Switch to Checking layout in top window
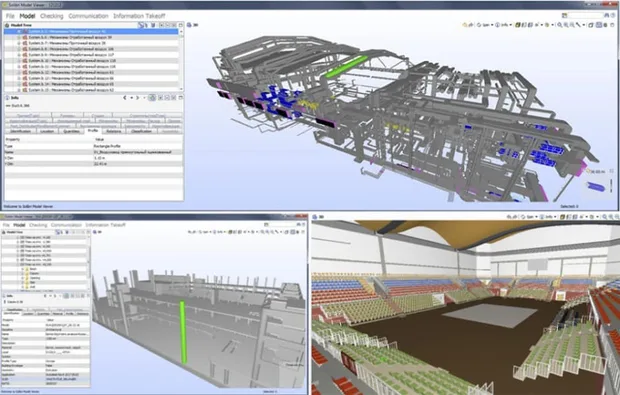Image resolution: width=620 pixels, height=395 pixels. coord(52,16)
